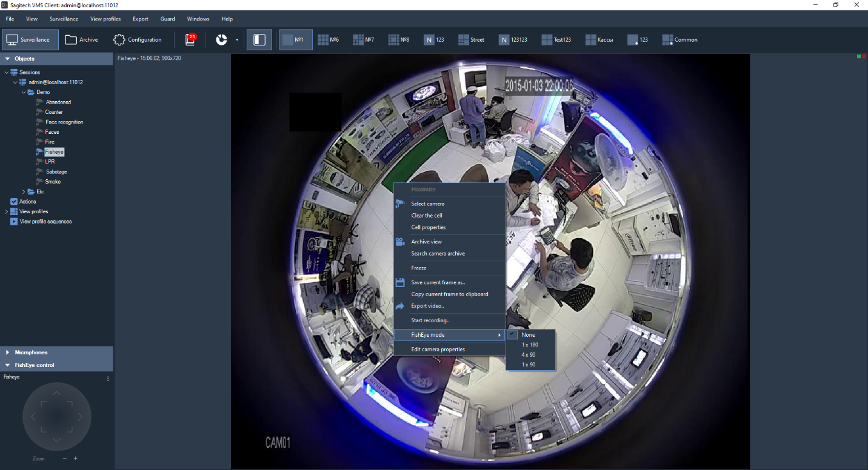Image resolution: width=868 pixels, height=470 pixels.
Task: Select the LPR camera in tree
Action: pyautogui.click(x=50, y=162)
